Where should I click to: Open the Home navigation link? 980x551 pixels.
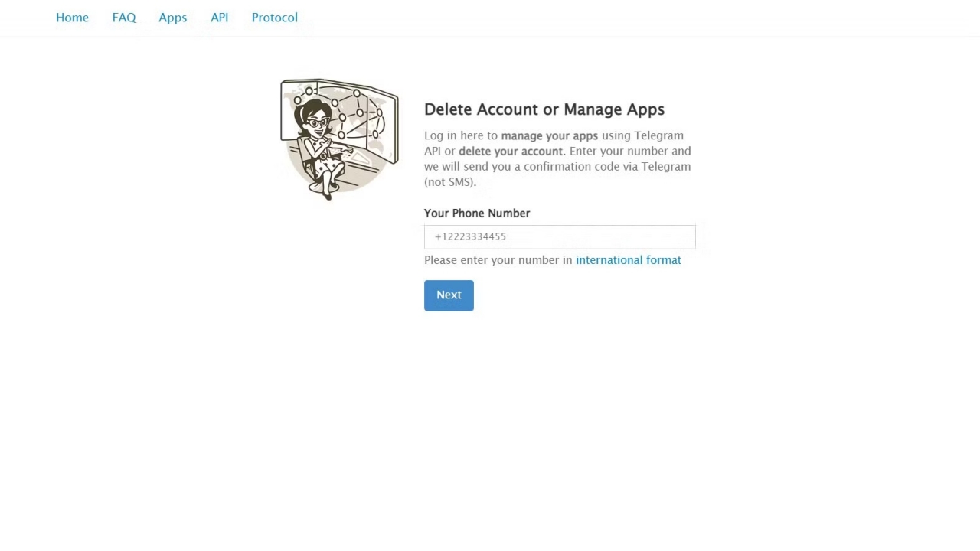tap(72, 18)
